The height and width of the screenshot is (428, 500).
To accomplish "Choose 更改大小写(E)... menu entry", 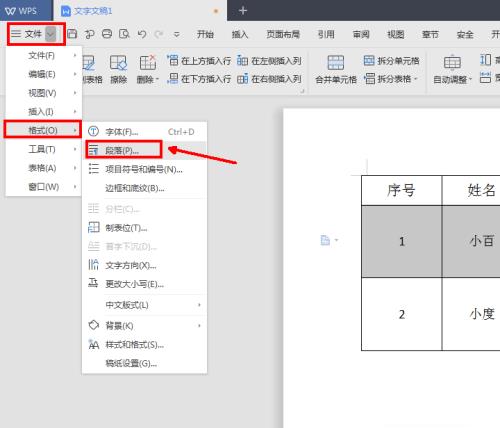I will tap(144, 284).
